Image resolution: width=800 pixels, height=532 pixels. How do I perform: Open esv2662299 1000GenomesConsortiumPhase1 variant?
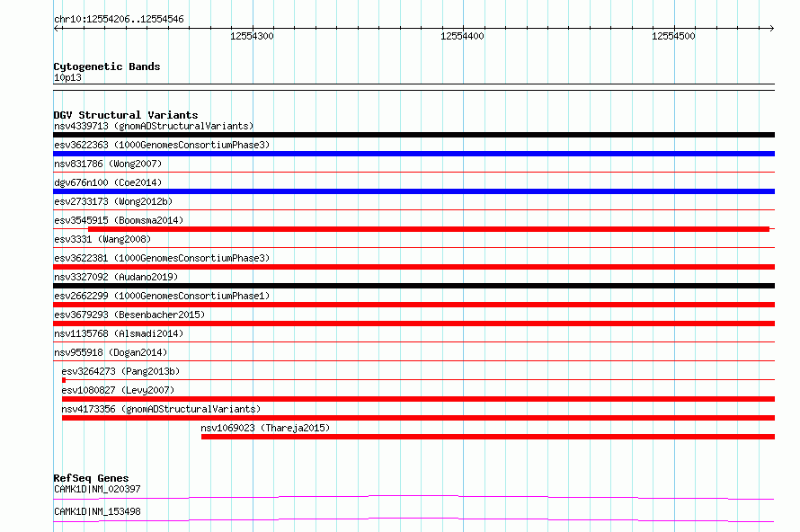click(162, 296)
